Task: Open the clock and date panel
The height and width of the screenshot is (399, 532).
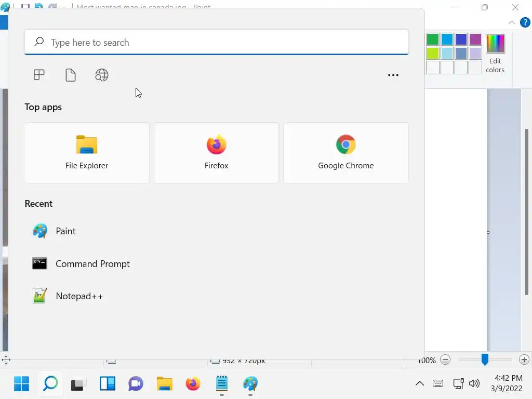Action: [x=507, y=383]
